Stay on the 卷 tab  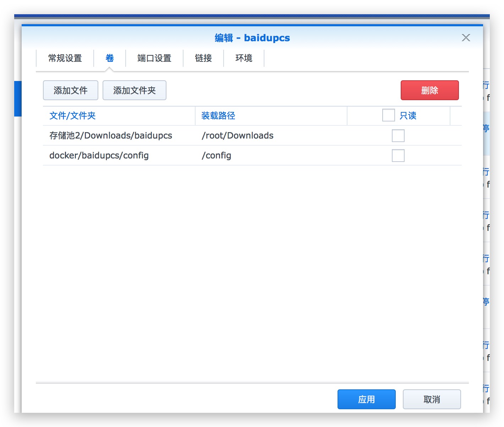tap(109, 58)
